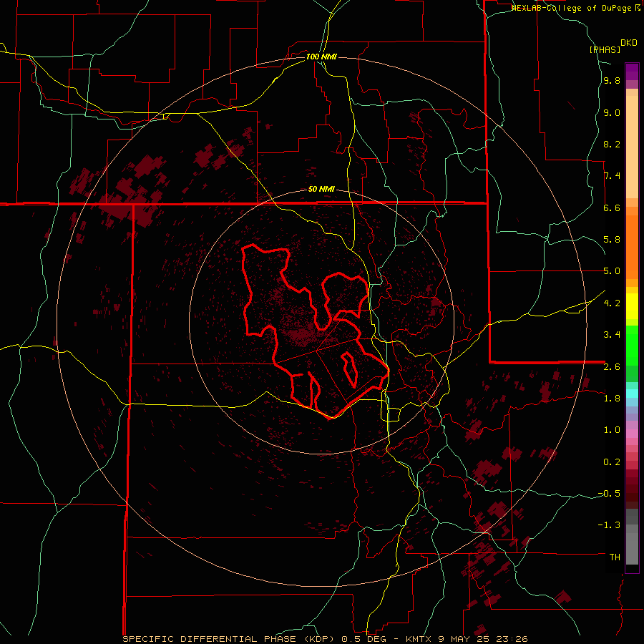Click the 0.2 value on the scale
This screenshot has width=644, height=644.
pos(612,462)
